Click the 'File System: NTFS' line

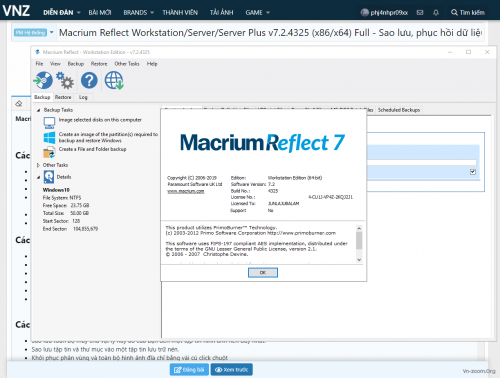(x=62, y=198)
